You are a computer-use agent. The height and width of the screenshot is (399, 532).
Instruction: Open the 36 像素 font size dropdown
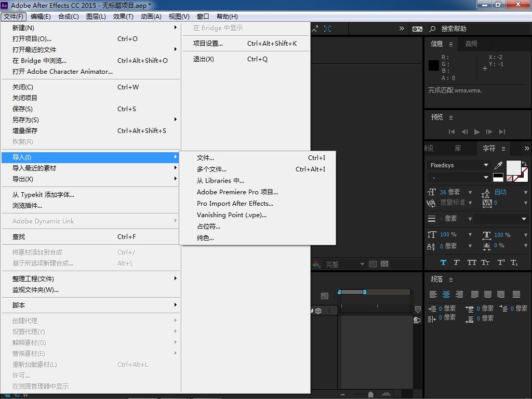(x=470, y=192)
